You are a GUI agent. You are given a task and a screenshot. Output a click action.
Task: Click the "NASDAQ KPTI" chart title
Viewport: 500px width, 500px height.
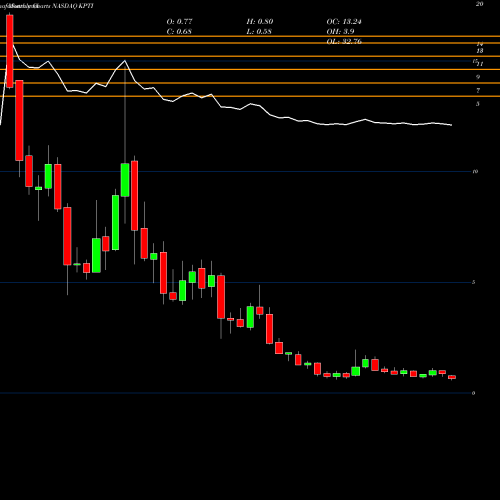coord(73,6)
